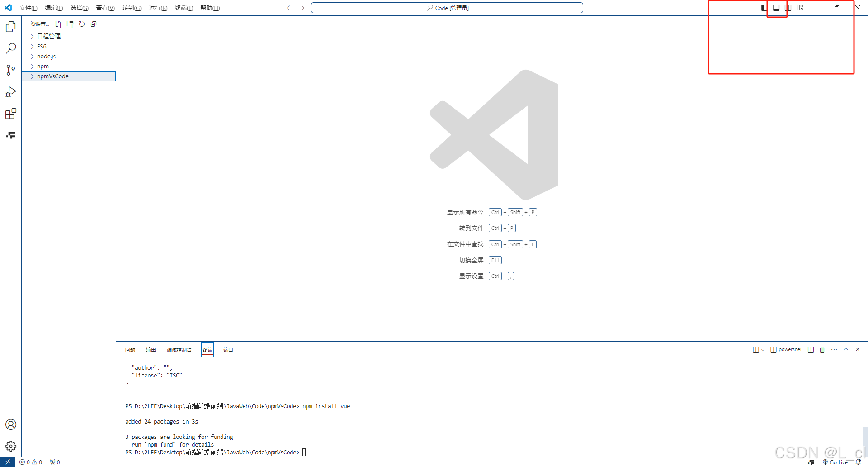The height and width of the screenshot is (467, 868).
Task: Toggle the primary side bar
Action: (x=764, y=8)
